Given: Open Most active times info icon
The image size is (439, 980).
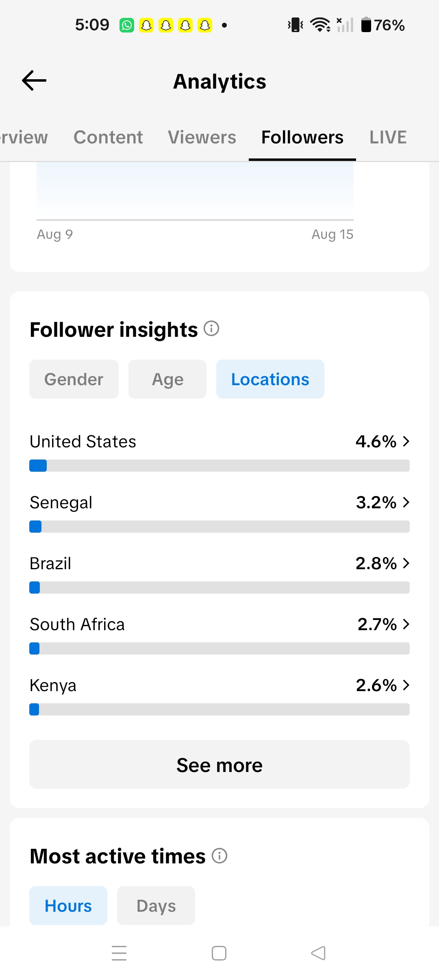Looking at the screenshot, I should 219,856.
